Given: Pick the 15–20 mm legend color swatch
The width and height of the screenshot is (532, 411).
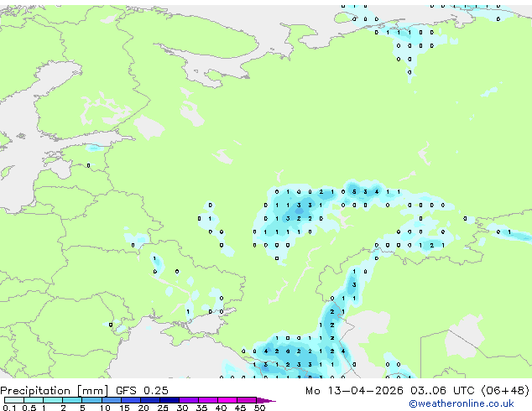Looking at the screenshot, I should pos(131,400).
